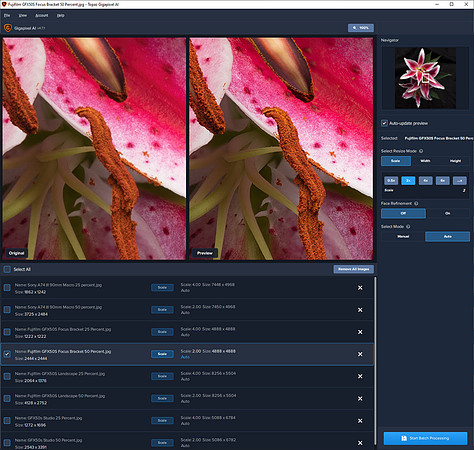Click size text 'Size: 2444 x 2444'
The width and height of the screenshot is (474, 450).
click(31, 359)
